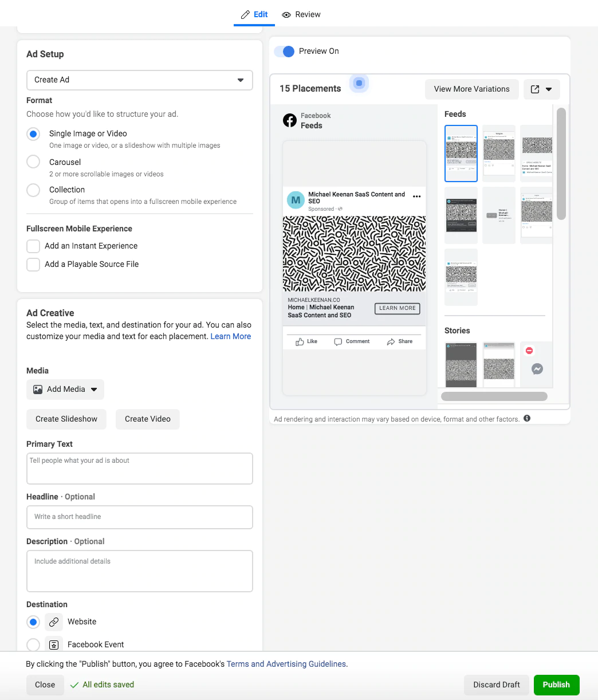Click the Sponsored label in preview
The width and height of the screenshot is (598, 700).
coord(321,209)
